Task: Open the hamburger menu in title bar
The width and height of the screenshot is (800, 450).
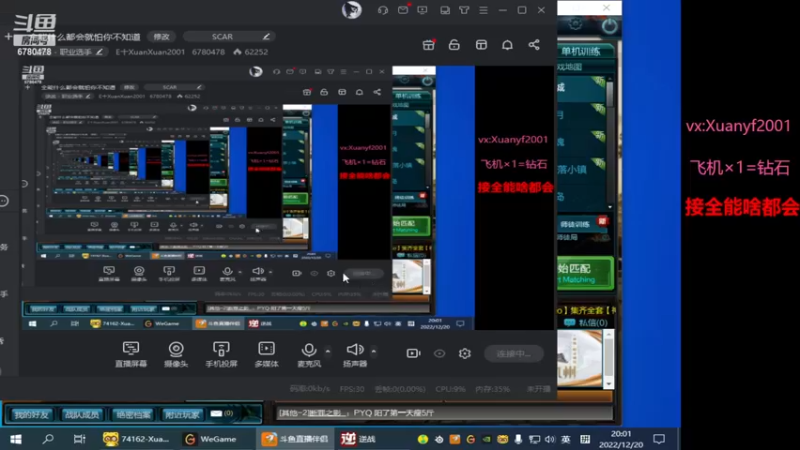Action: coord(483,10)
